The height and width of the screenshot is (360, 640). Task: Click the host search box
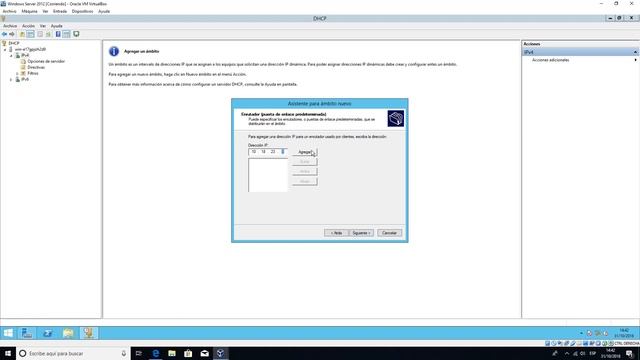point(73,353)
